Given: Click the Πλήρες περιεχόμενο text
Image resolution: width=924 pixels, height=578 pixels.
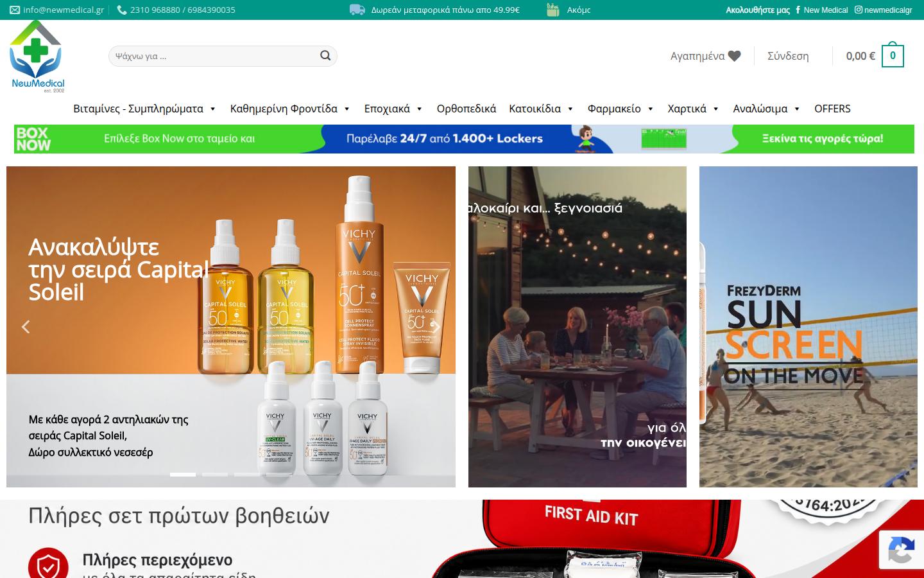Looking at the screenshot, I should click(157, 560).
